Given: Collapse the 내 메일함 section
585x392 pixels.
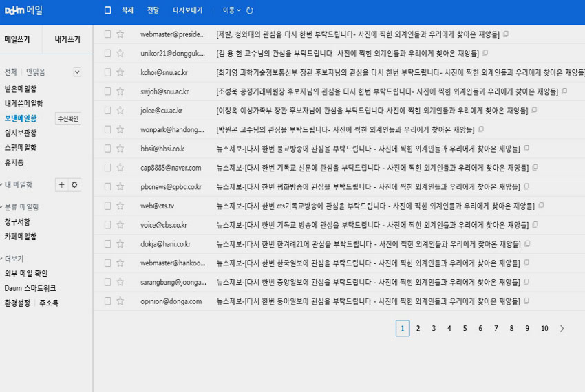Looking at the screenshot, I should pos(18,184).
